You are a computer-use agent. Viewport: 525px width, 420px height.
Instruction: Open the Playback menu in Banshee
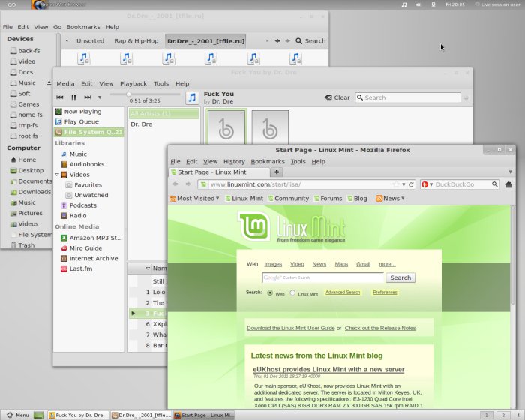click(133, 84)
